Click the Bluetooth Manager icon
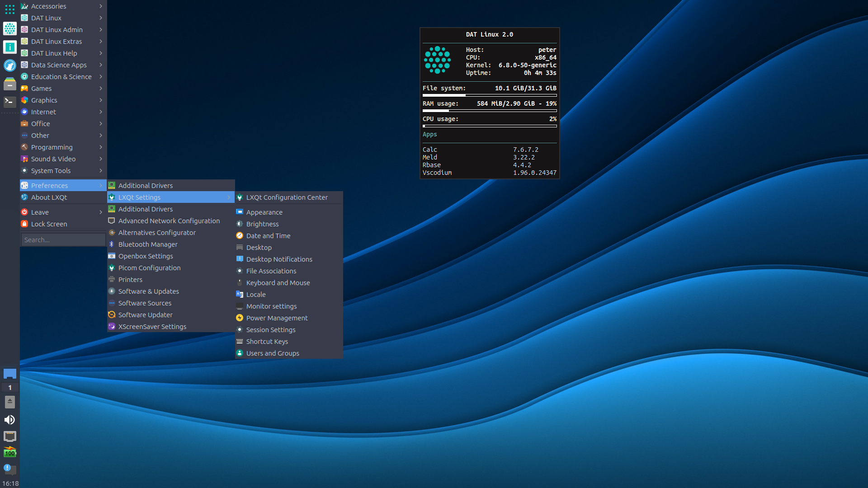The image size is (868, 488). (112, 244)
